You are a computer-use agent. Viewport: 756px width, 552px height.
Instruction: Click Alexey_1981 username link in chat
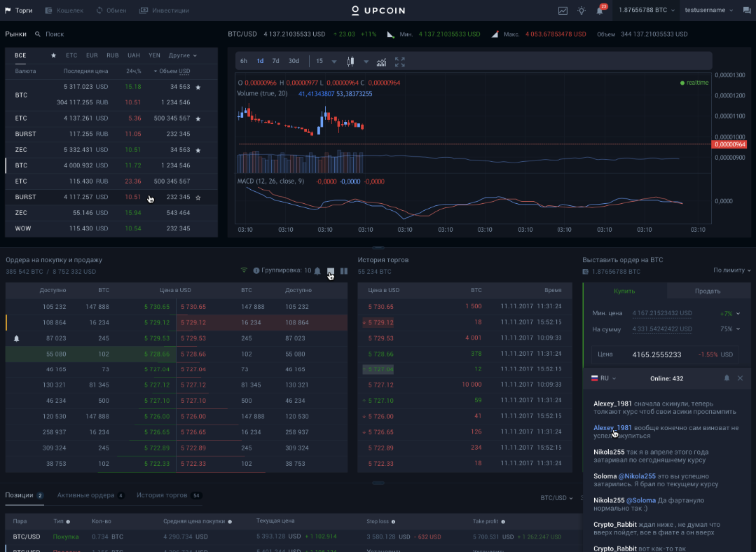[612, 427]
